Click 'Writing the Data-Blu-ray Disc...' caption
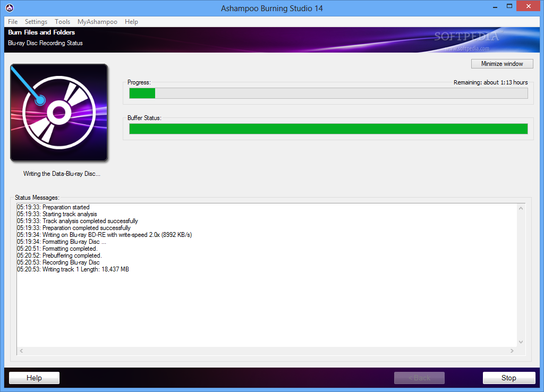This screenshot has height=392, width=544. (62, 174)
